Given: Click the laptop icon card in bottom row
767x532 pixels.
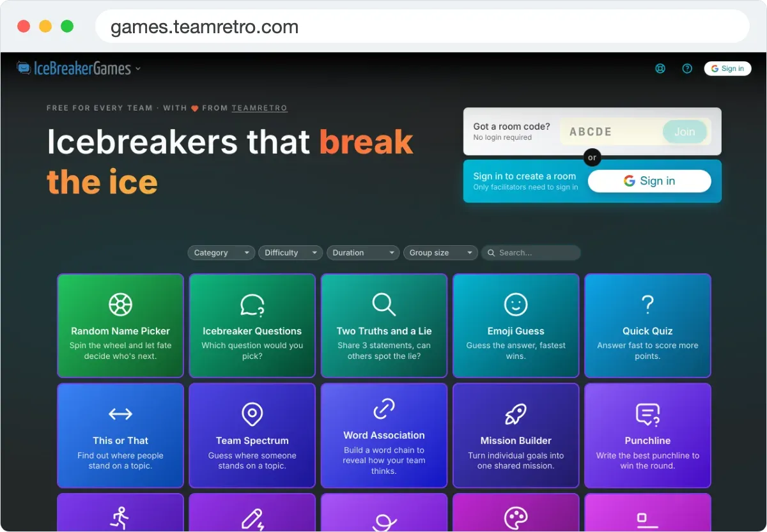Looking at the screenshot, I should (x=647, y=512).
